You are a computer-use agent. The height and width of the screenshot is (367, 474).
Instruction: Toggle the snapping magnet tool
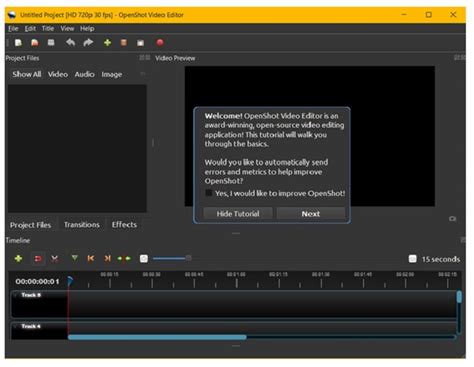point(38,259)
